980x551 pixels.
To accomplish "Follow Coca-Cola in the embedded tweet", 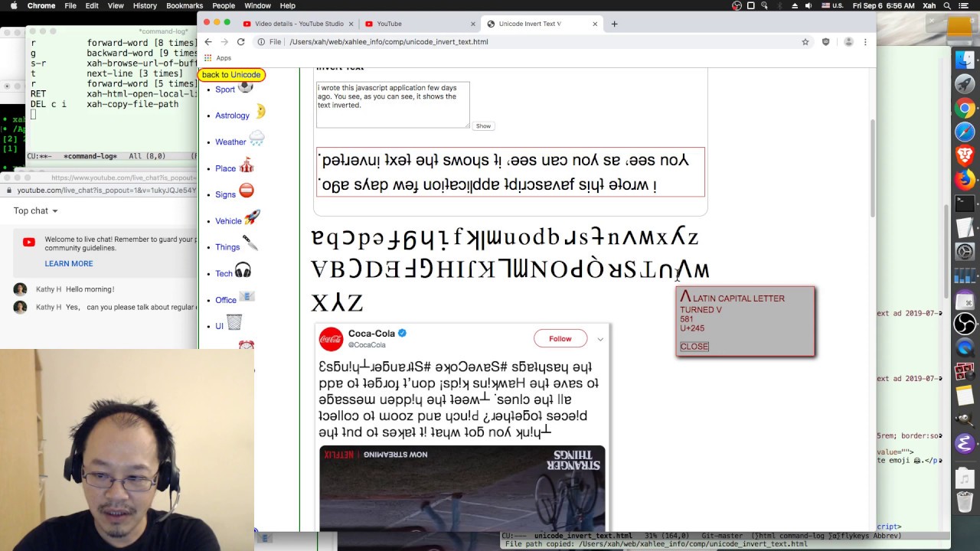I will point(560,339).
